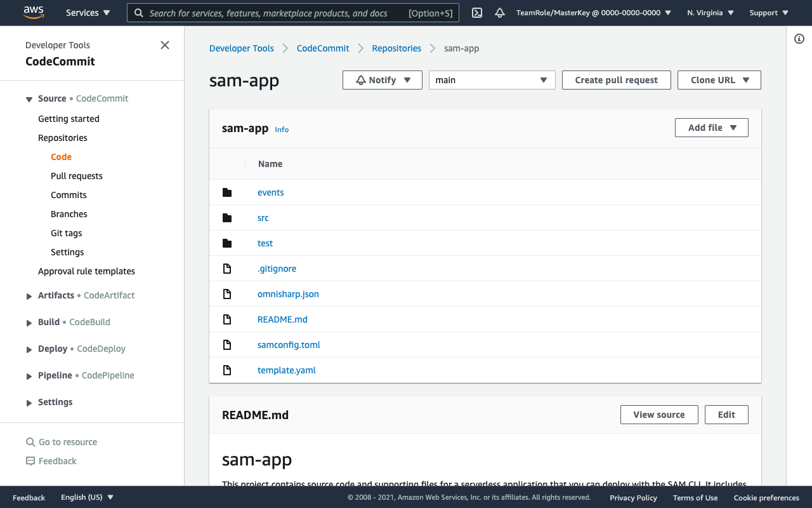Open the N. Virginia region dropdown

710,13
